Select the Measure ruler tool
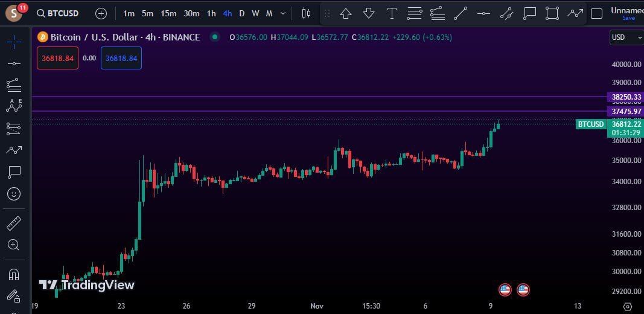644x314 pixels. coord(14,223)
